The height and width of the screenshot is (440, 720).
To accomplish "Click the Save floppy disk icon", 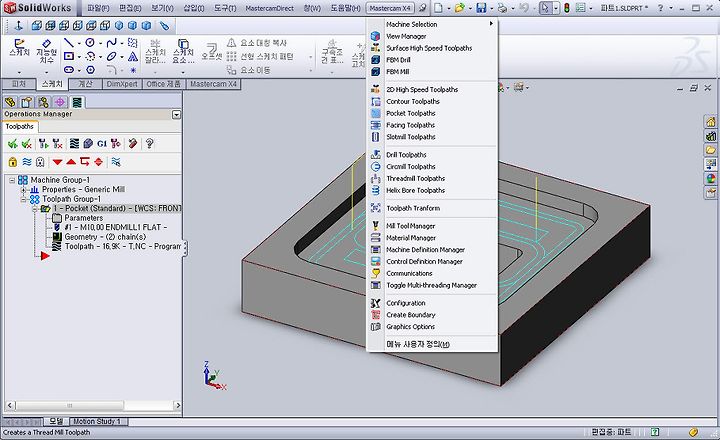I will point(481,8).
